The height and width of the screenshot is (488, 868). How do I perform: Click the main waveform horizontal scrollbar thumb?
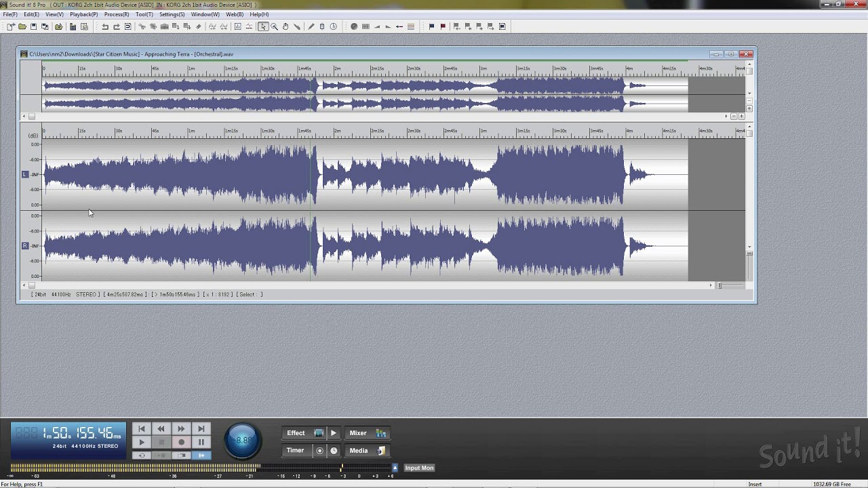[x=31, y=285]
